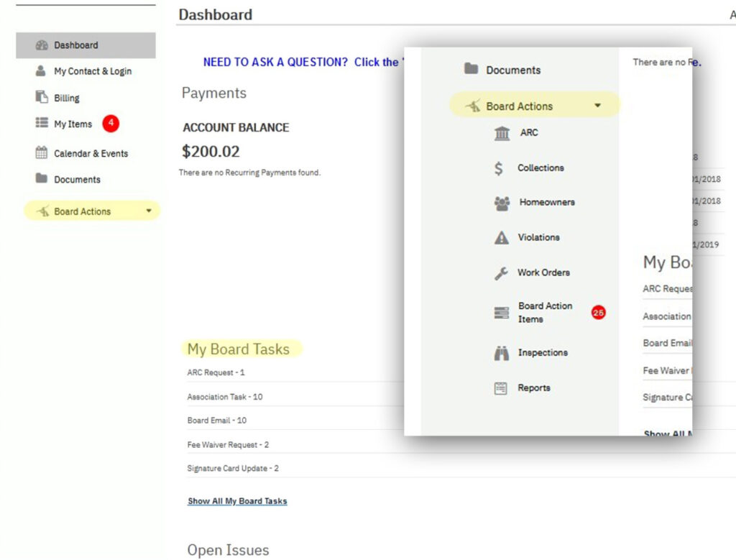
Task: Click the red 25 badge on Board Action Items
Action: (x=599, y=312)
